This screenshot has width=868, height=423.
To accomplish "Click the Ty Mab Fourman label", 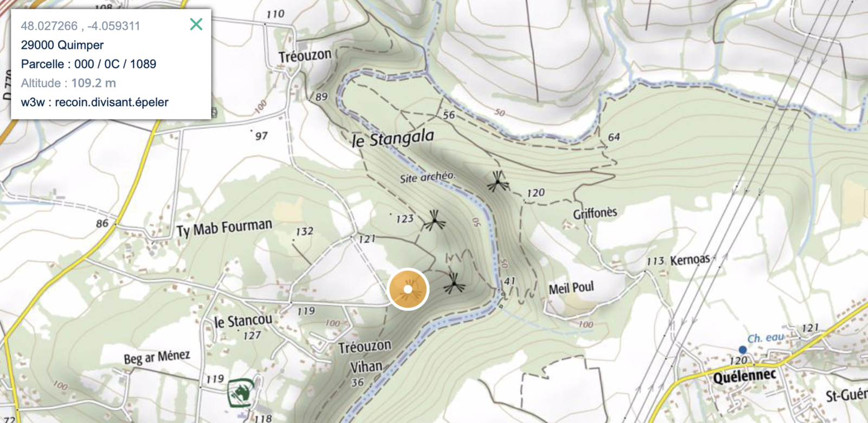I will [x=224, y=228].
